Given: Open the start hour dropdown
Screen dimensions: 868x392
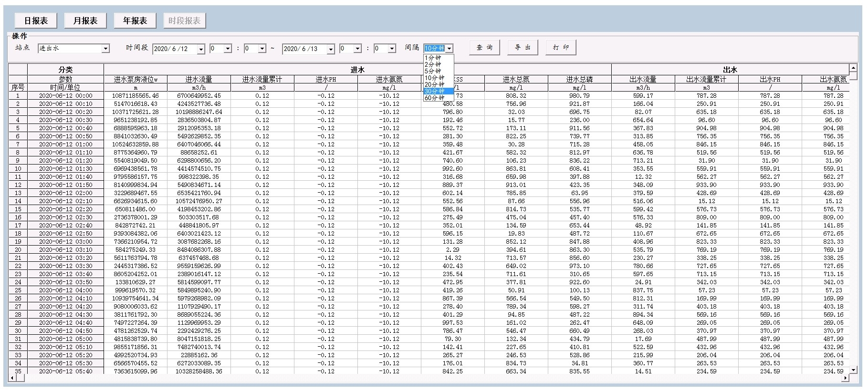Looking at the screenshot, I should (228, 49).
